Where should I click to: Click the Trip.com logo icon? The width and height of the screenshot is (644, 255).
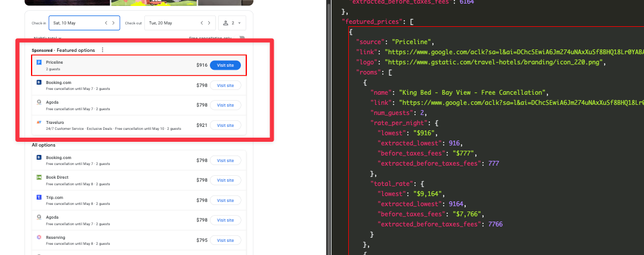[39, 198]
